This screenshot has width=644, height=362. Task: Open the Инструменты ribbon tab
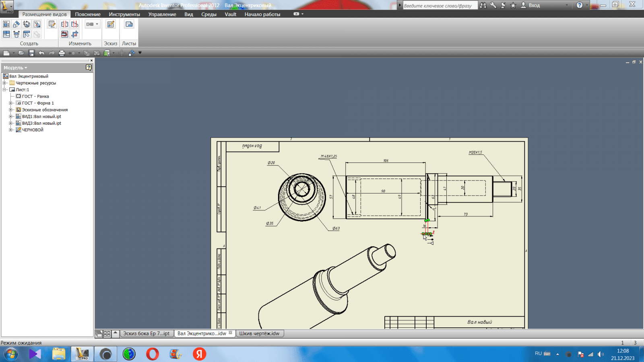(124, 14)
